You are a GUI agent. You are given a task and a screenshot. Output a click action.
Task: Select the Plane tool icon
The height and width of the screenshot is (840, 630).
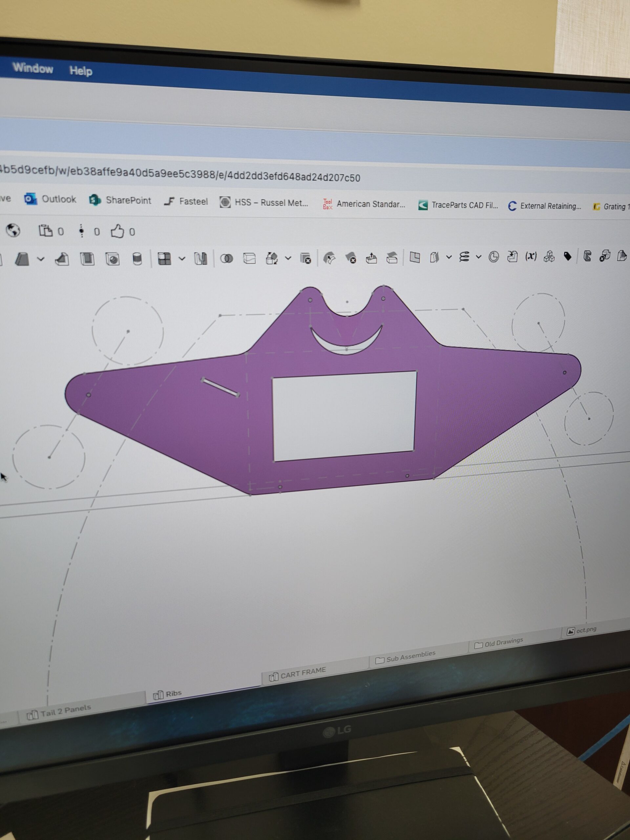coord(415,258)
